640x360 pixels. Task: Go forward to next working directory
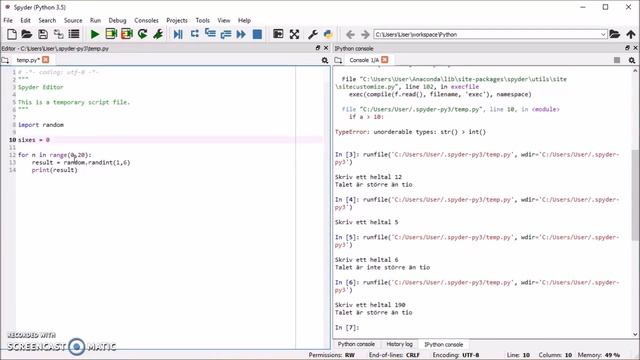pyautogui.click(x=365, y=34)
